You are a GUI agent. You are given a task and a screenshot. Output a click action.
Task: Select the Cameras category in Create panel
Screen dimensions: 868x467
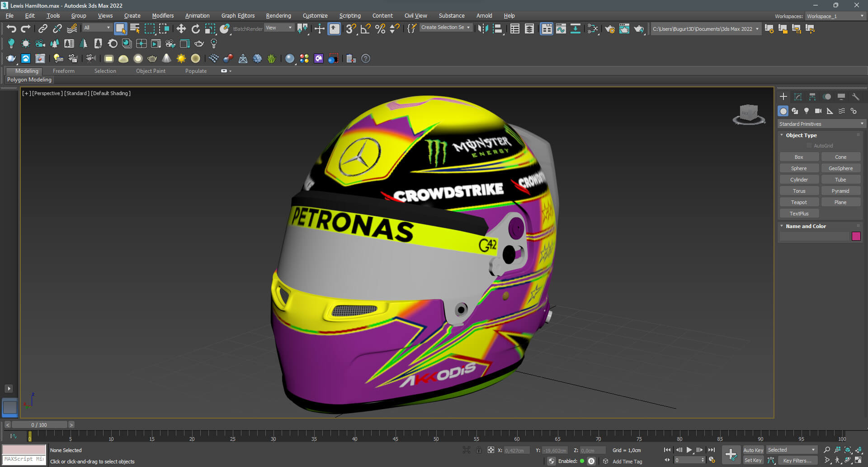coord(818,111)
